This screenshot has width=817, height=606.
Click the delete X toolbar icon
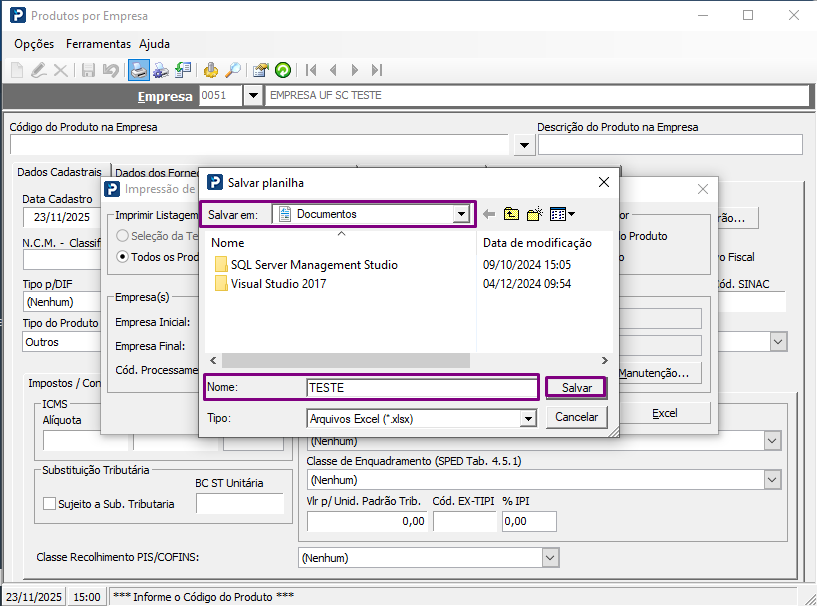point(60,70)
